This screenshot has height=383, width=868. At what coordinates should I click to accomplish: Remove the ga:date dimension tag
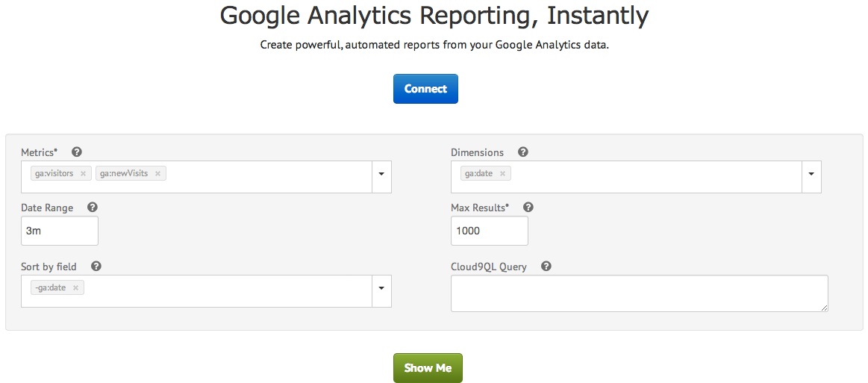[x=502, y=174]
